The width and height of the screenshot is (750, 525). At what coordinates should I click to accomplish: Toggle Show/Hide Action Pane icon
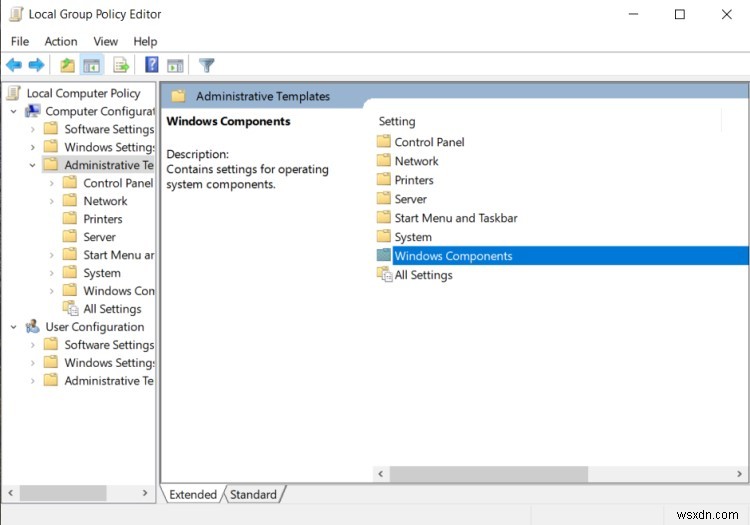[x=175, y=65]
